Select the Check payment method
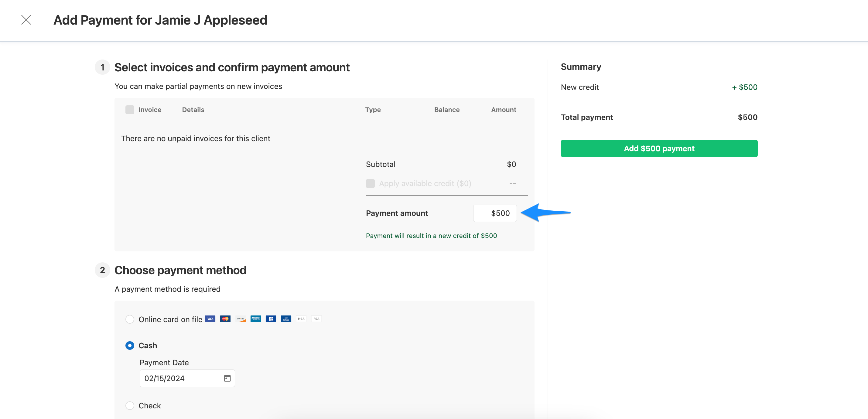 pyautogui.click(x=130, y=406)
